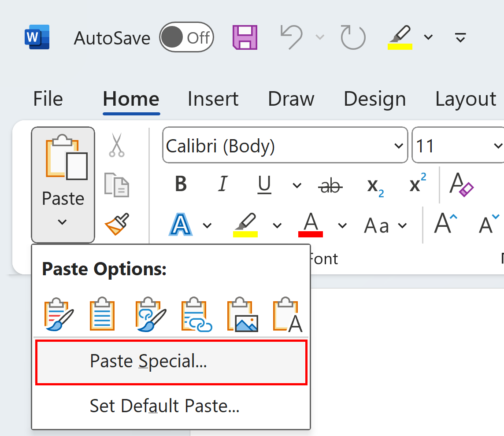Viewport: 504px width, 436px height.
Task: Paste with Keep Source Formatting option
Action: point(58,314)
